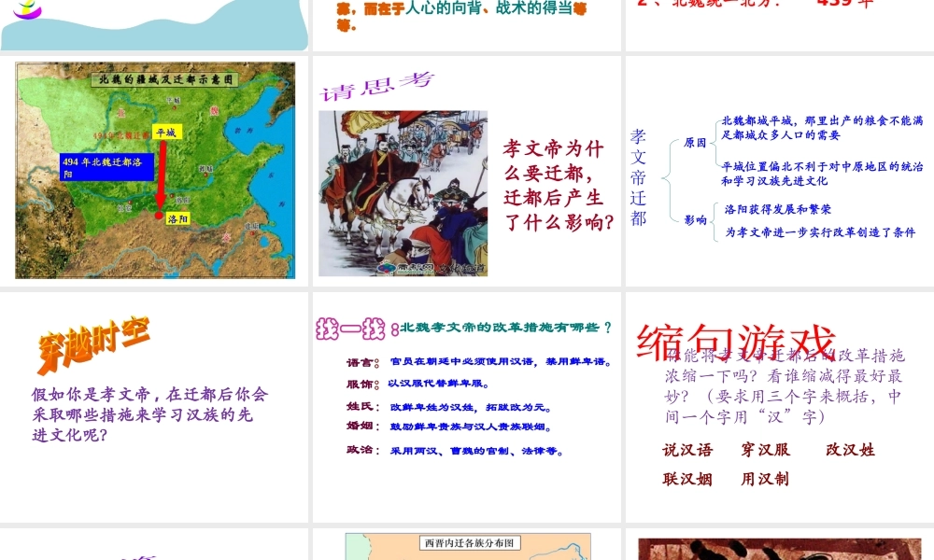
Task: Click the answer 用汉制
Action: [x=766, y=479]
